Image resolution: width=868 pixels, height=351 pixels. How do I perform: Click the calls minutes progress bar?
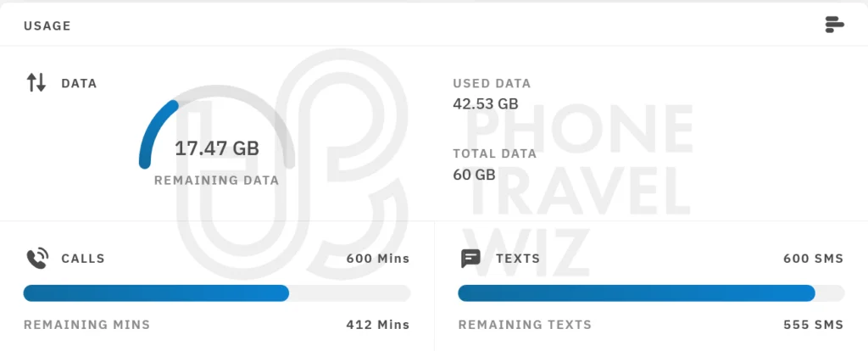(x=216, y=293)
